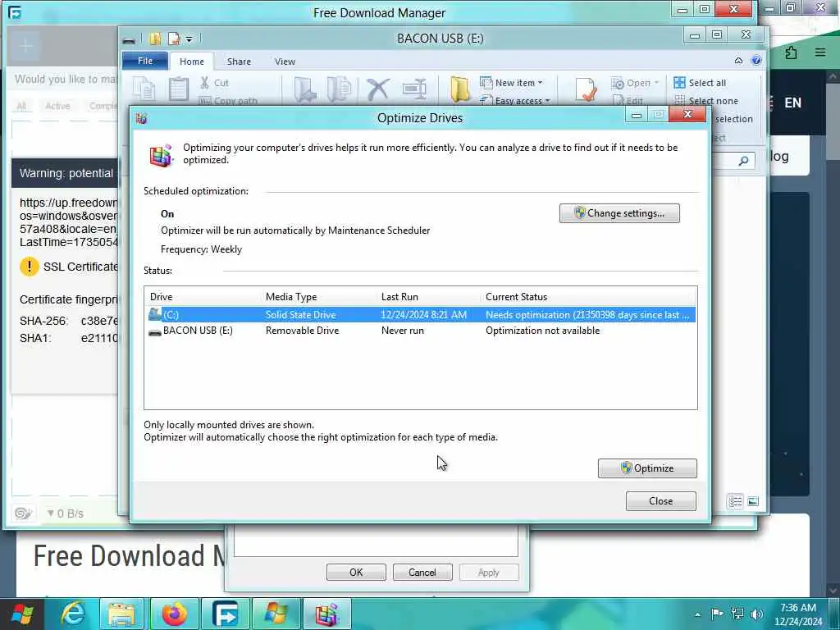Click the Optimize Drives taskbar icon
Screen dimensions: 840x630
(x=327, y=614)
